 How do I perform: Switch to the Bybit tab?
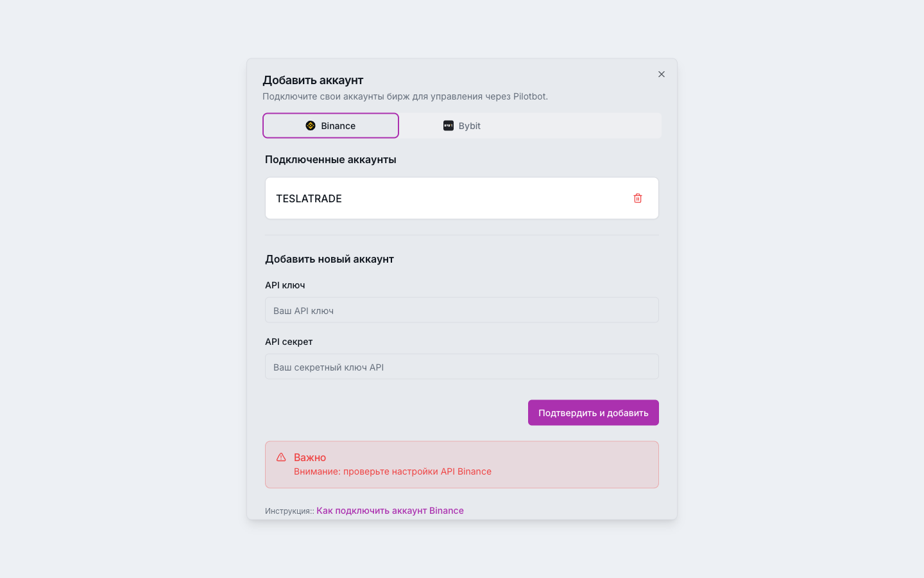coord(462,126)
